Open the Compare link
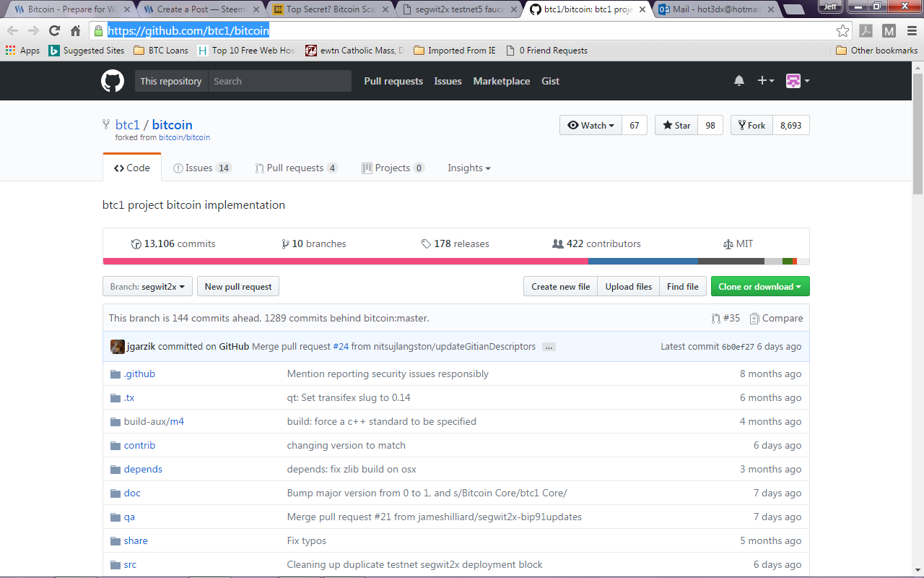This screenshot has width=924, height=578. (x=777, y=318)
